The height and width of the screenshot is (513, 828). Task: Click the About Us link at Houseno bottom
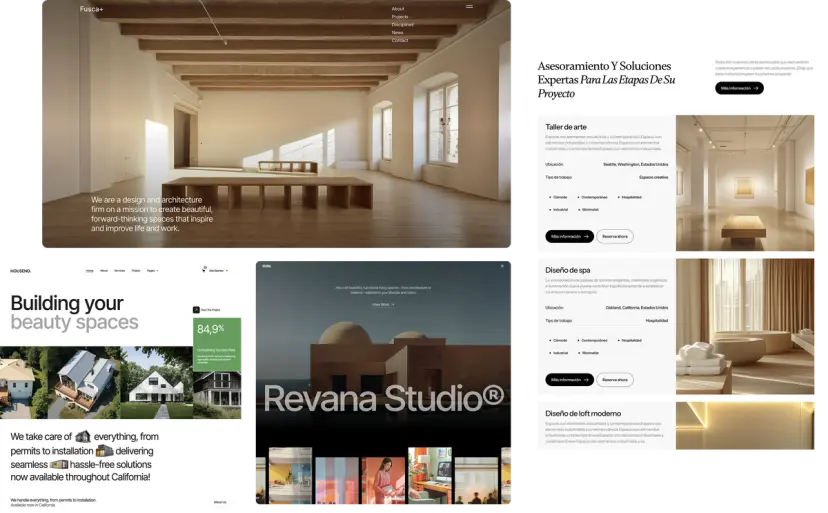point(220,502)
